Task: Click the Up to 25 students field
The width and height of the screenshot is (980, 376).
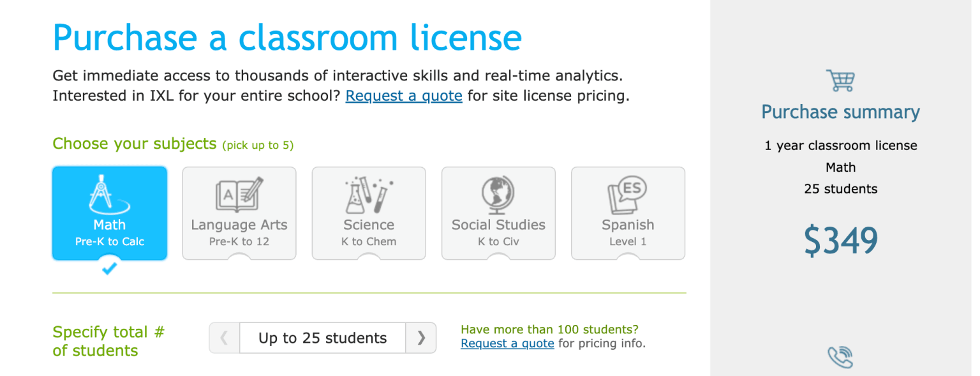Action: 322,338
